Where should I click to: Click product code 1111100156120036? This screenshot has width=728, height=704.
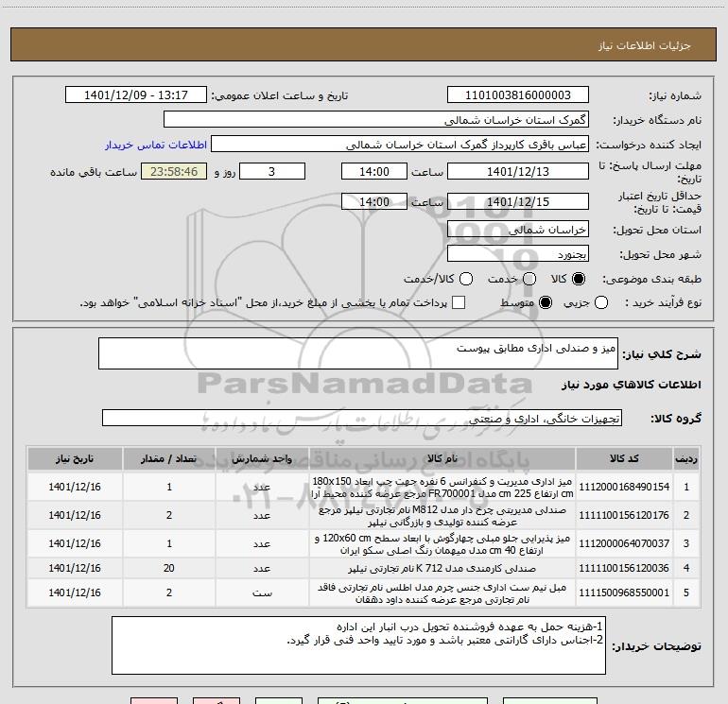[624, 568]
